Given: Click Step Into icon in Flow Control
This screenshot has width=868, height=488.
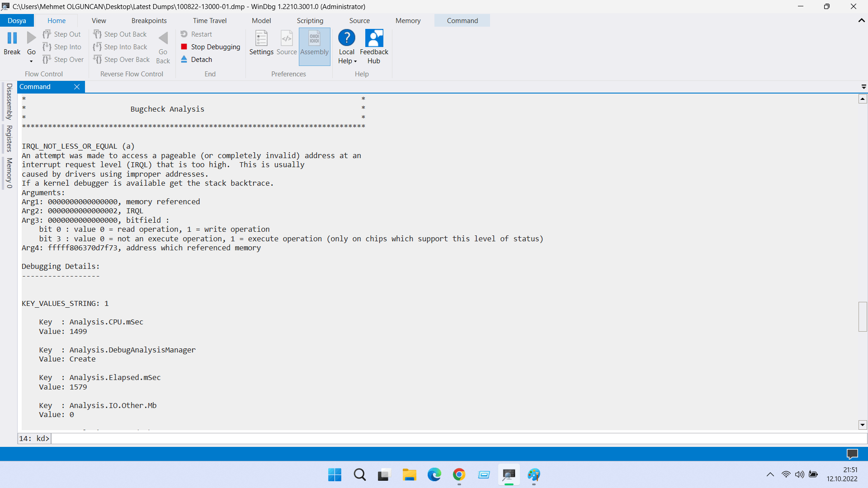Looking at the screenshot, I should 47,47.
